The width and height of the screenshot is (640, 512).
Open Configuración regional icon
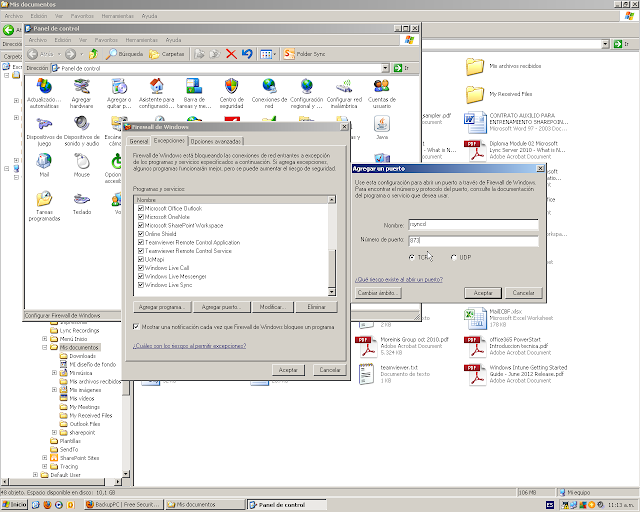coord(307,93)
